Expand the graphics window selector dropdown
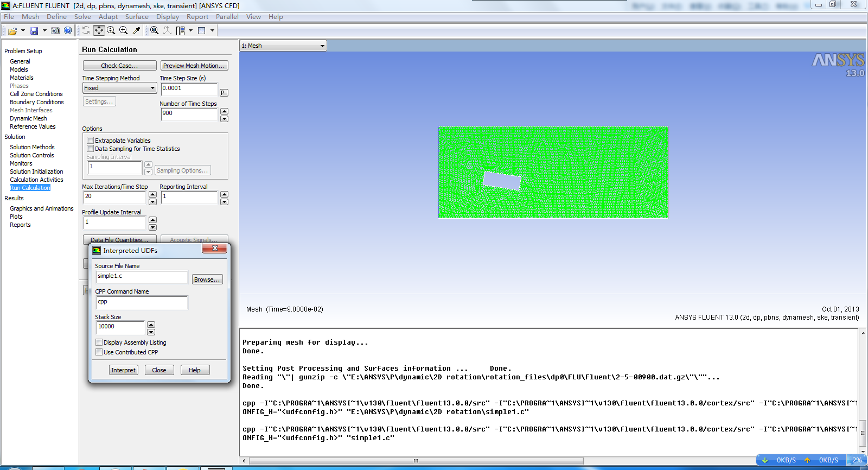 (322, 46)
